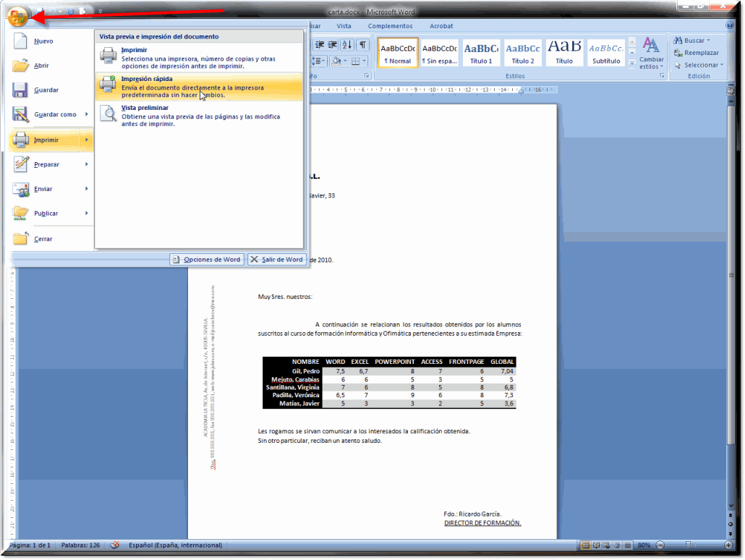Open the Vista ribbon tab
Screen dimensions: 745x560
(x=344, y=26)
